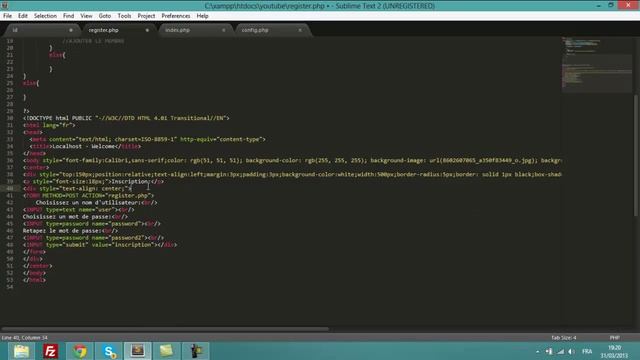Open the yellow Sticky Notes taskbar icon
Viewport: 640px width, 360px height.
166,351
